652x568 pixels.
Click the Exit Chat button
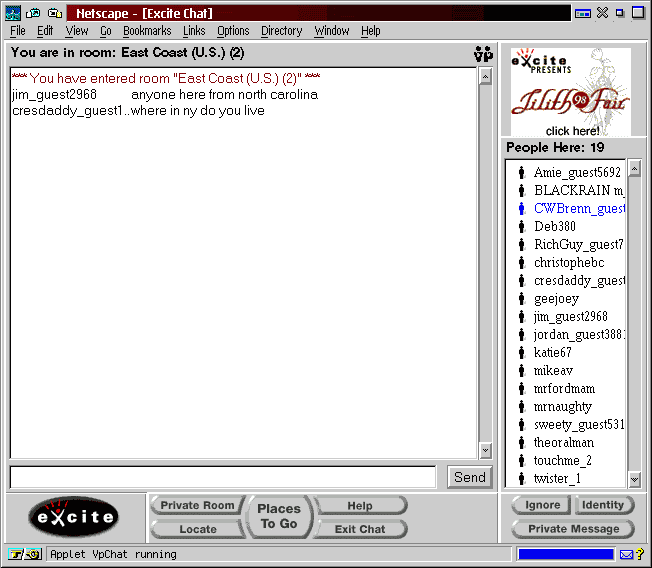pos(360,529)
